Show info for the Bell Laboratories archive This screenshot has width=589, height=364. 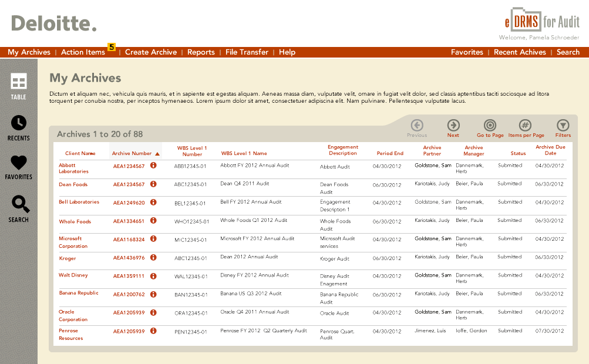point(153,202)
